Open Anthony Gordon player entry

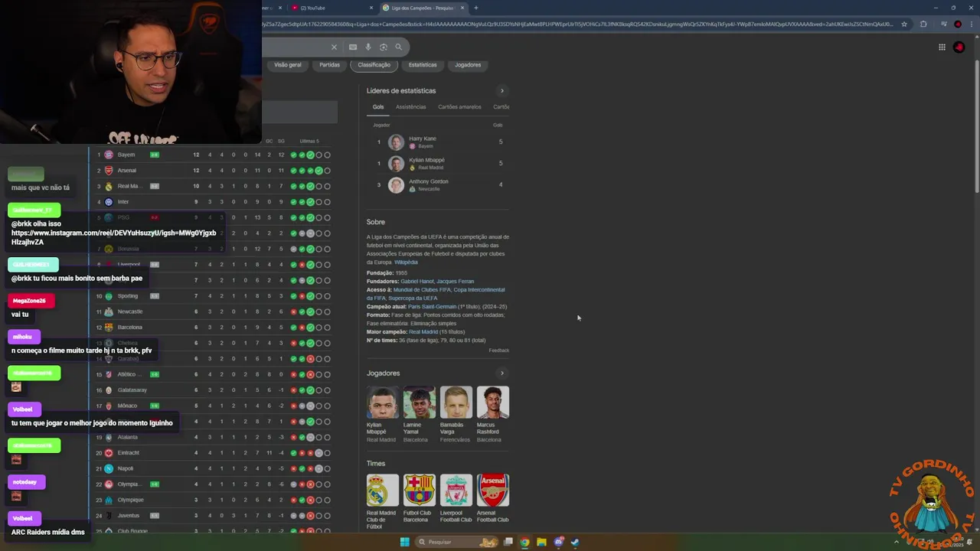[x=438, y=184]
